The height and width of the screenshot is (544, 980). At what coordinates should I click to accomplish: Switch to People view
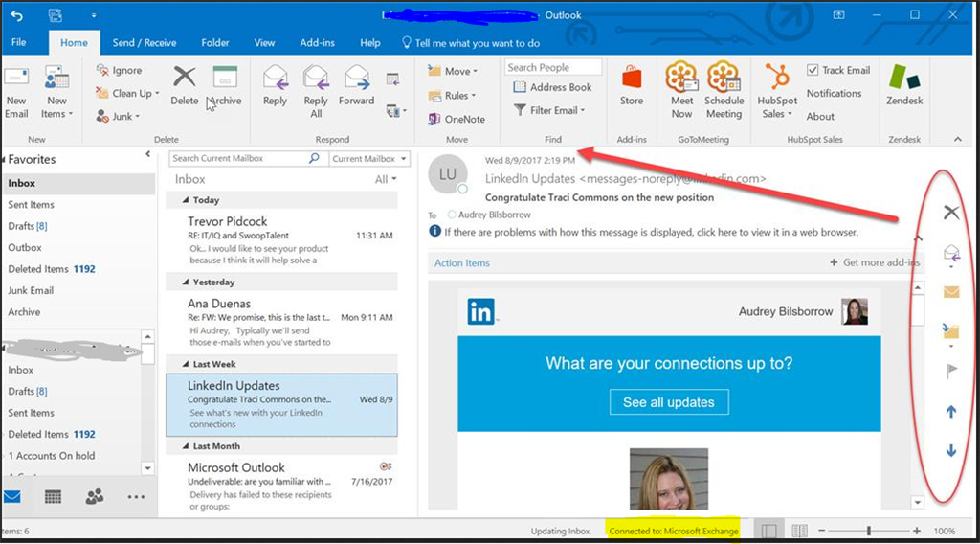(95, 496)
